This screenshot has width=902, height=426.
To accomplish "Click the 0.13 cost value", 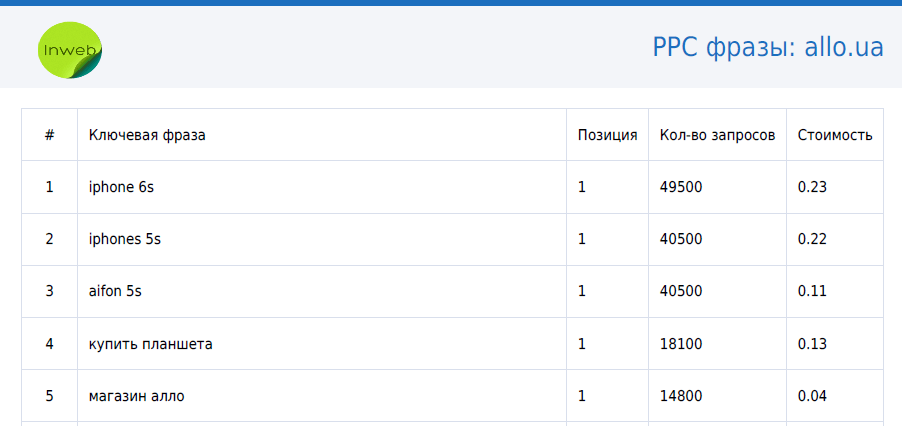I will [812, 344].
